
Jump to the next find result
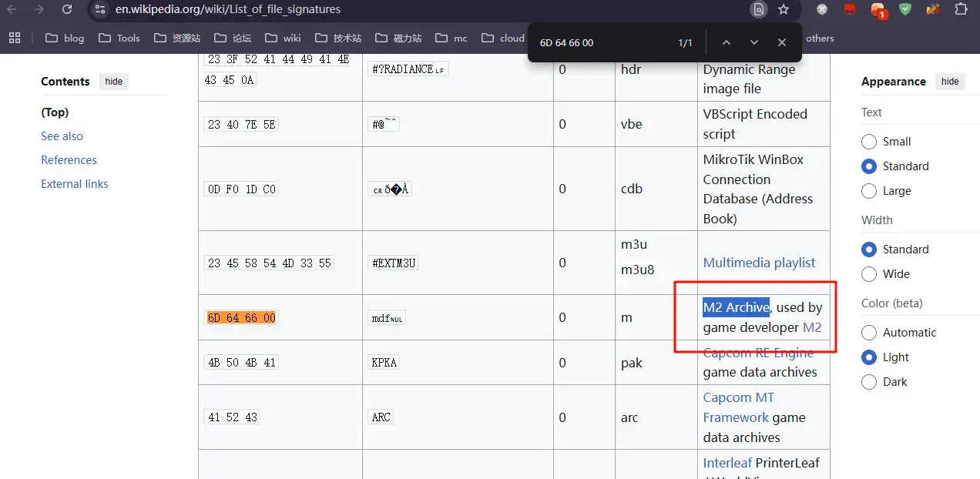point(753,42)
